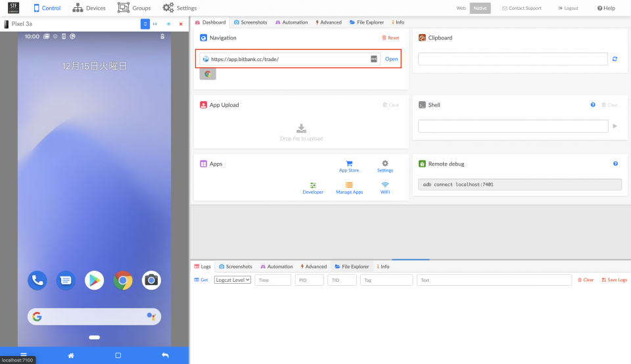
Task: Click Get logs button
Action: coord(201,280)
